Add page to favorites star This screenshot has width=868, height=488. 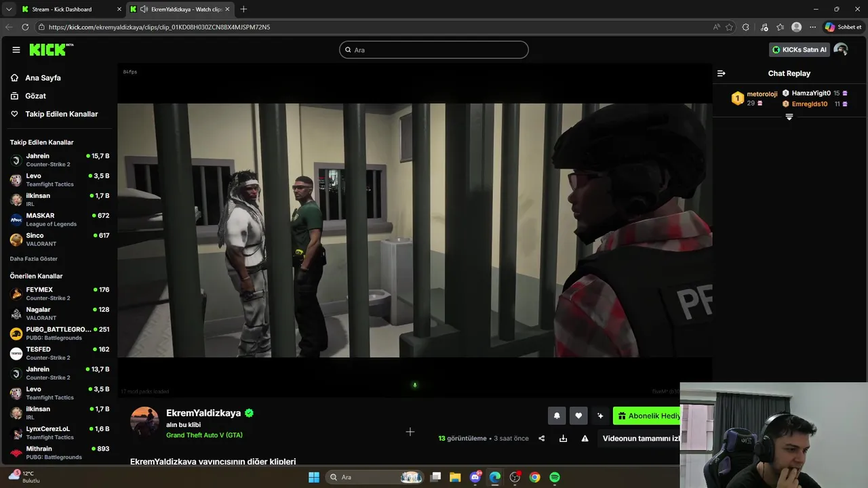pos(729,27)
